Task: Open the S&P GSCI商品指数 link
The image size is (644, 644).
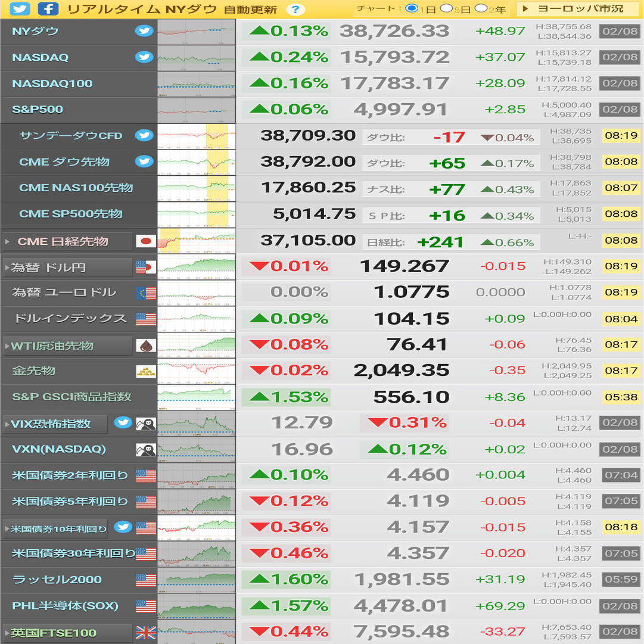Action: click(71, 397)
